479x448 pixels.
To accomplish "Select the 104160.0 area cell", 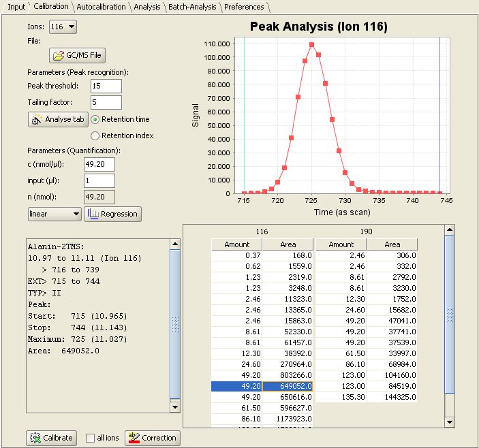I will tap(392, 375).
